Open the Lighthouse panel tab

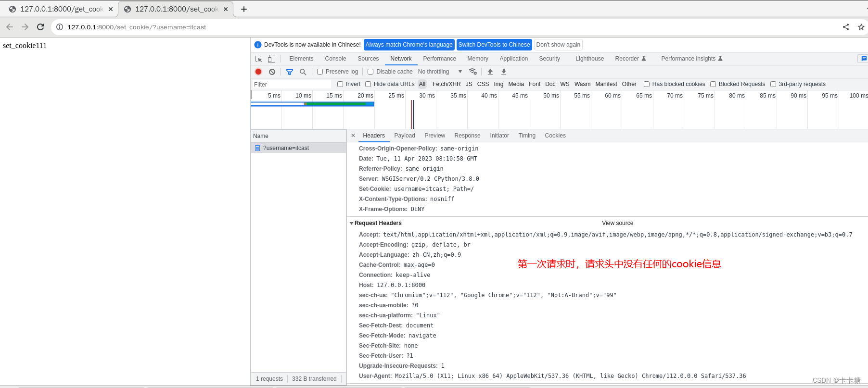589,59
